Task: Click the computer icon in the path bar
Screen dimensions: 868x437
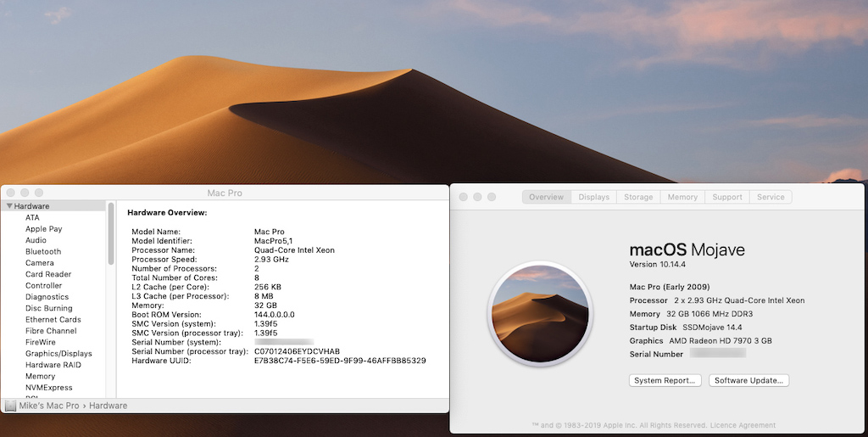Action: (x=10, y=406)
